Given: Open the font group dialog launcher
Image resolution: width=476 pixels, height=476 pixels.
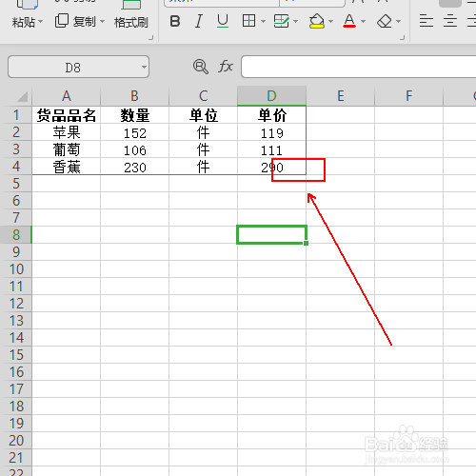Looking at the screenshot, I should pyautogui.click(x=402, y=38).
